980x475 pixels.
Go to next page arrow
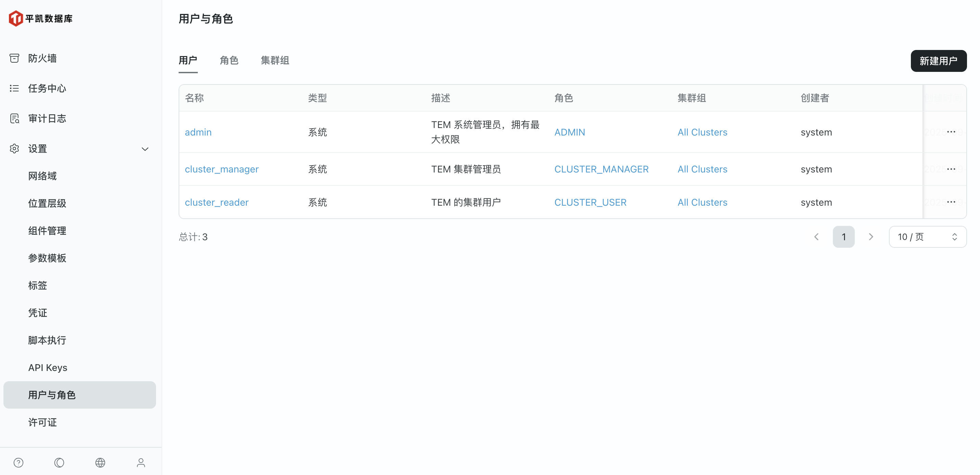(x=871, y=237)
